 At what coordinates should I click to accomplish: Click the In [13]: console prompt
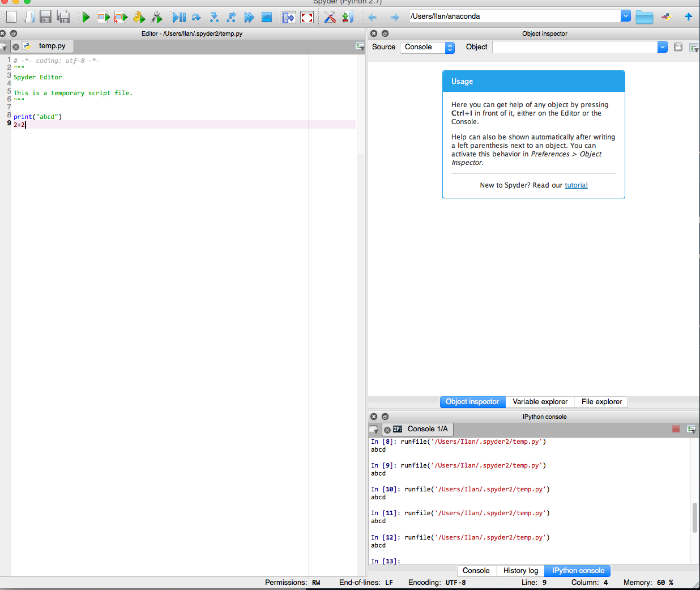pyautogui.click(x=386, y=561)
